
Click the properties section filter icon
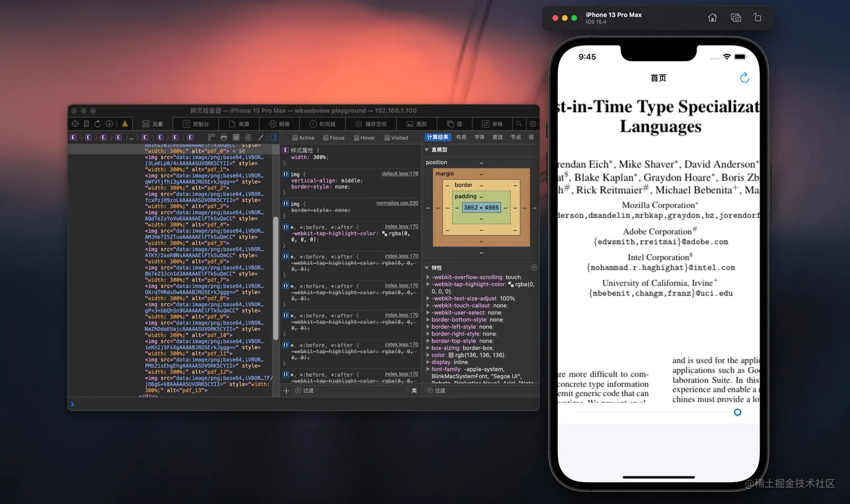534,267
